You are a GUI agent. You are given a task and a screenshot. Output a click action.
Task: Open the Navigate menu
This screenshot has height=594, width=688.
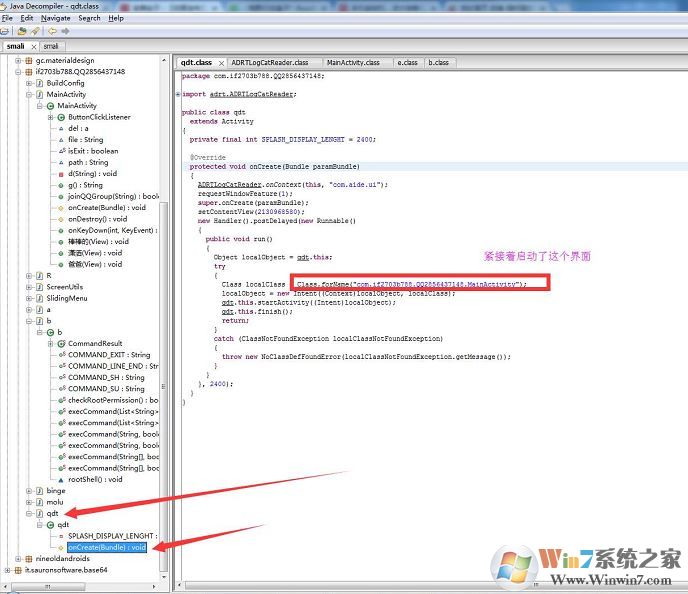56,18
